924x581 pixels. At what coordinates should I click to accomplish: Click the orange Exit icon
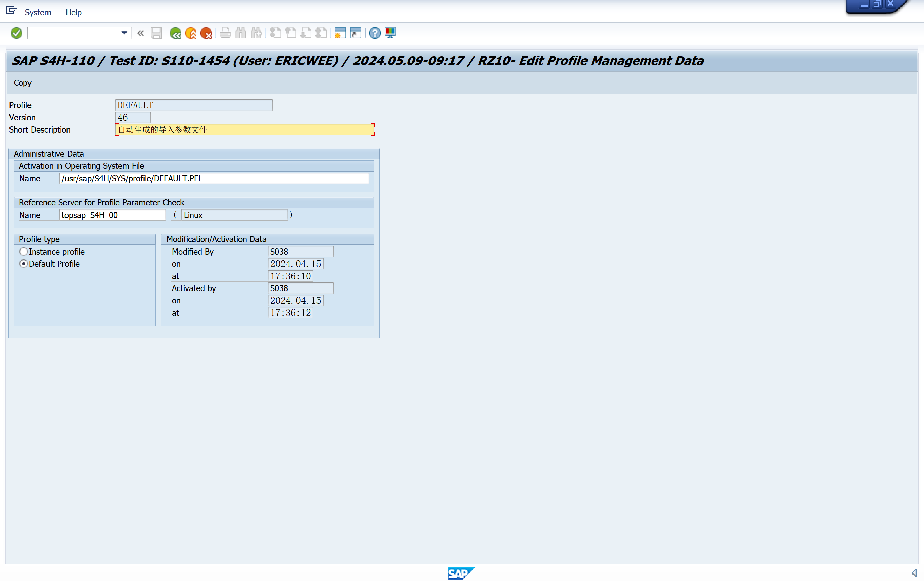191,33
